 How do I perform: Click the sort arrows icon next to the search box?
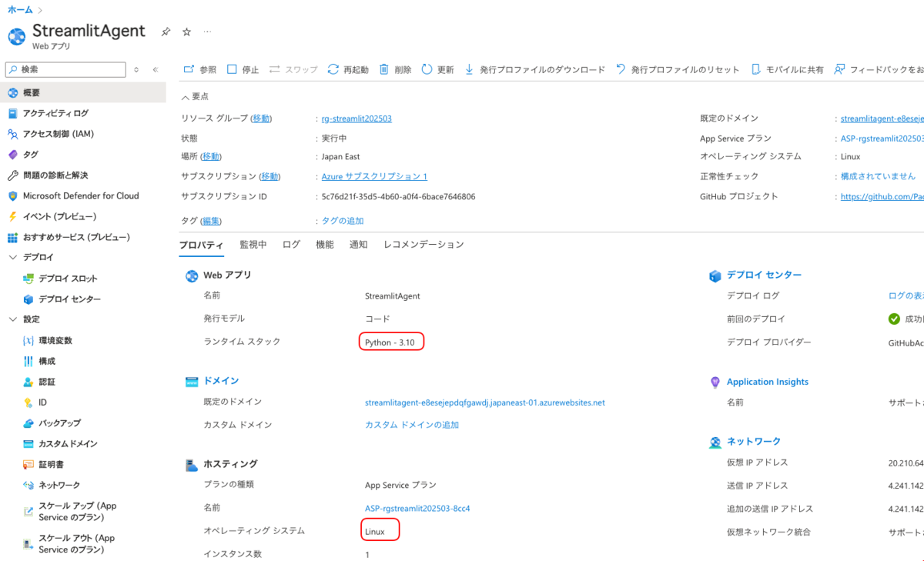point(136,69)
